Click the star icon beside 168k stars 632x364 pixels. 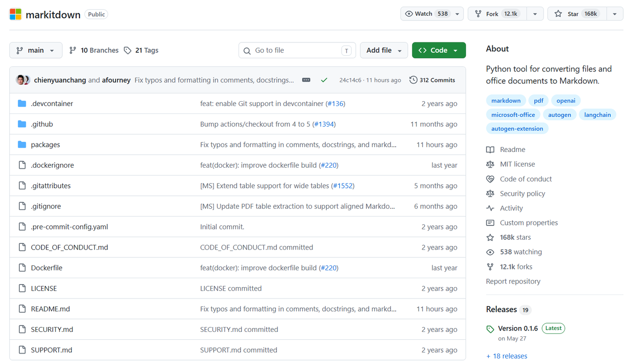pyautogui.click(x=490, y=237)
